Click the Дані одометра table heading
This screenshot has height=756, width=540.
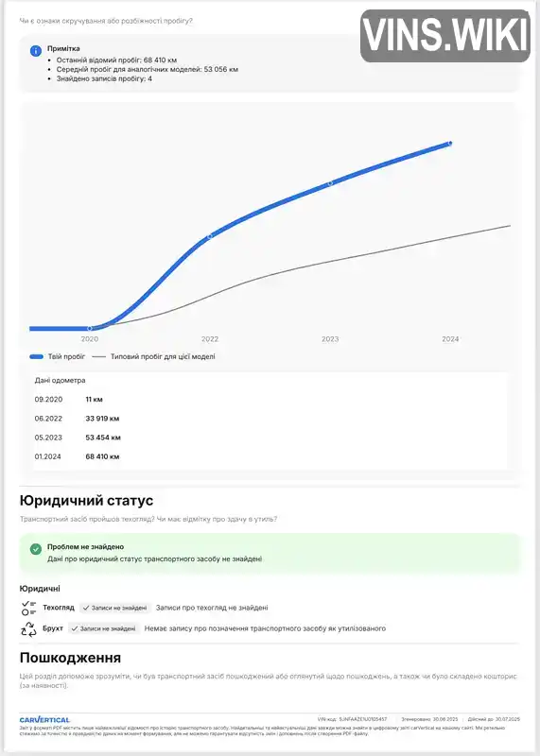coord(60,381)
